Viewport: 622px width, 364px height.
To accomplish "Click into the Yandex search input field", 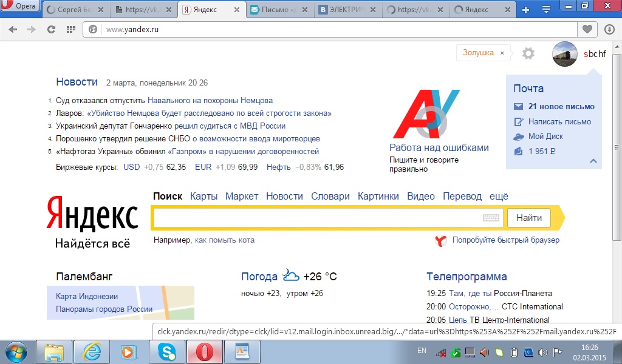I will [x=316, y=218].
